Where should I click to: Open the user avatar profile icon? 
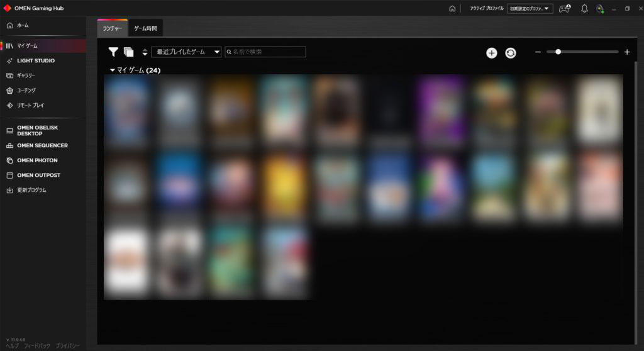point(600,9)
